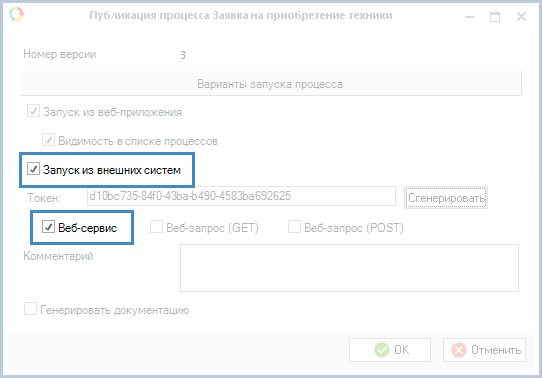
Task: Click the version number value 3
Action: [x=183, y=55]
